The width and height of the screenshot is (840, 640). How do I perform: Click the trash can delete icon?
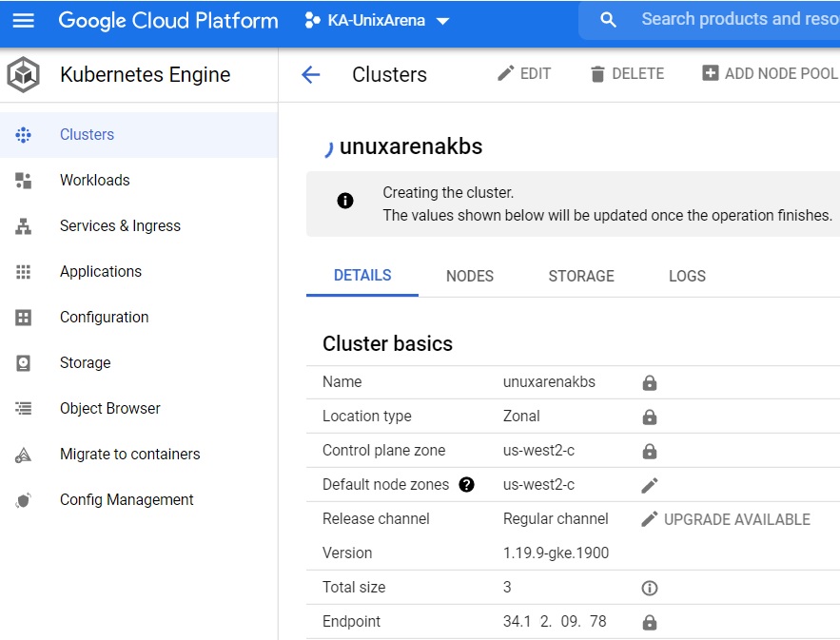597,74
